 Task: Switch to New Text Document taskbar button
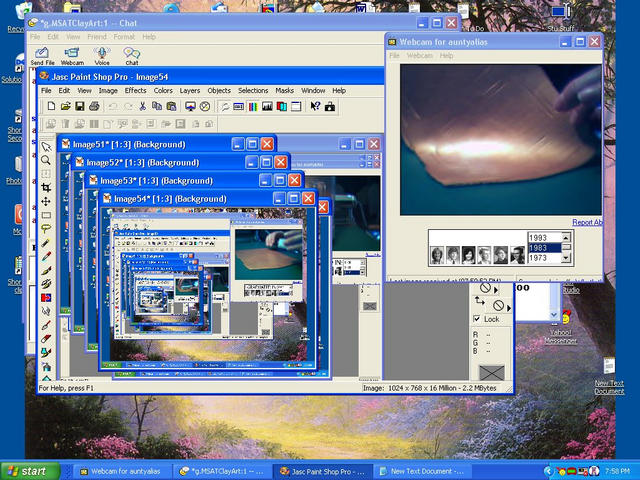[422, 471]
